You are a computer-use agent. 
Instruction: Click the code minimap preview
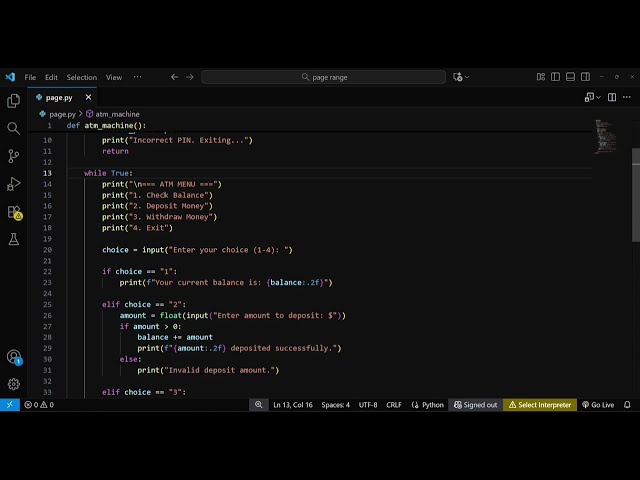pyautogui.click(x=605, y=136)
